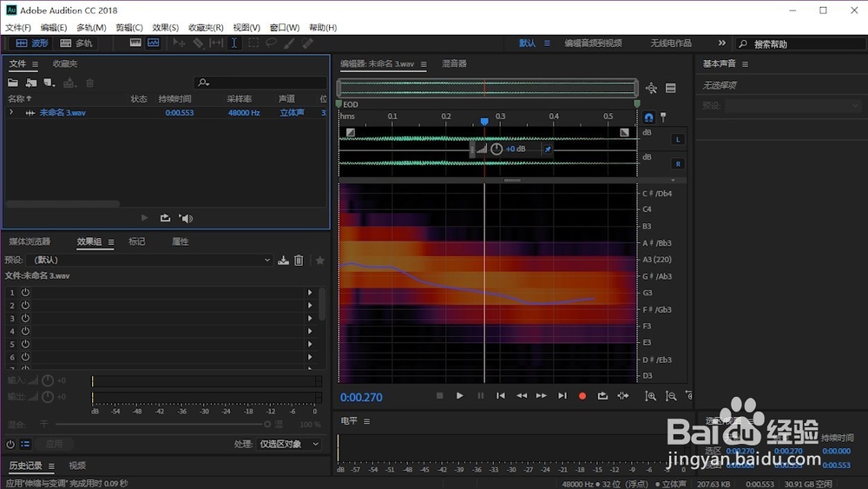Switch to the 属性 tab
Screen dimensions: 868x489
[x=181, y=241]
